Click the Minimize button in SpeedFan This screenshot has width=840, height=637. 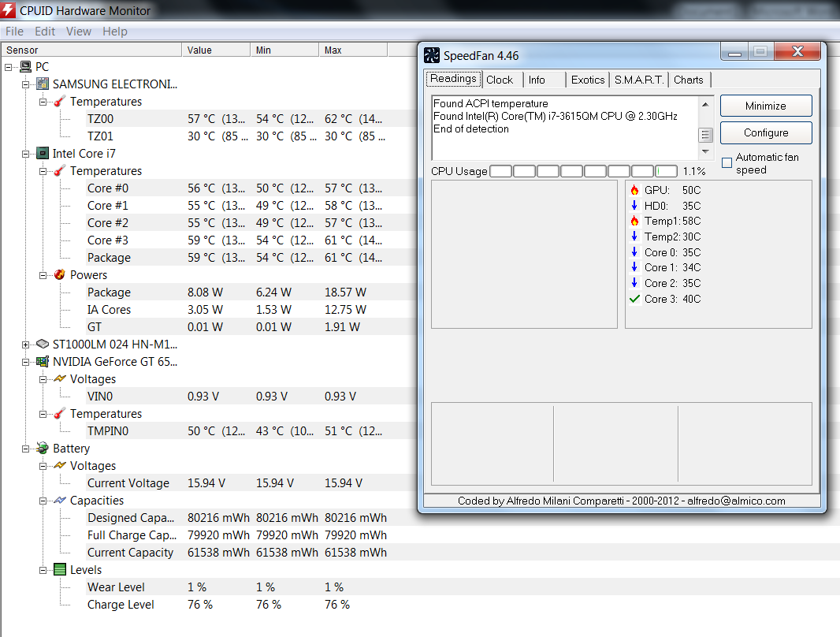tap(766, 106)
